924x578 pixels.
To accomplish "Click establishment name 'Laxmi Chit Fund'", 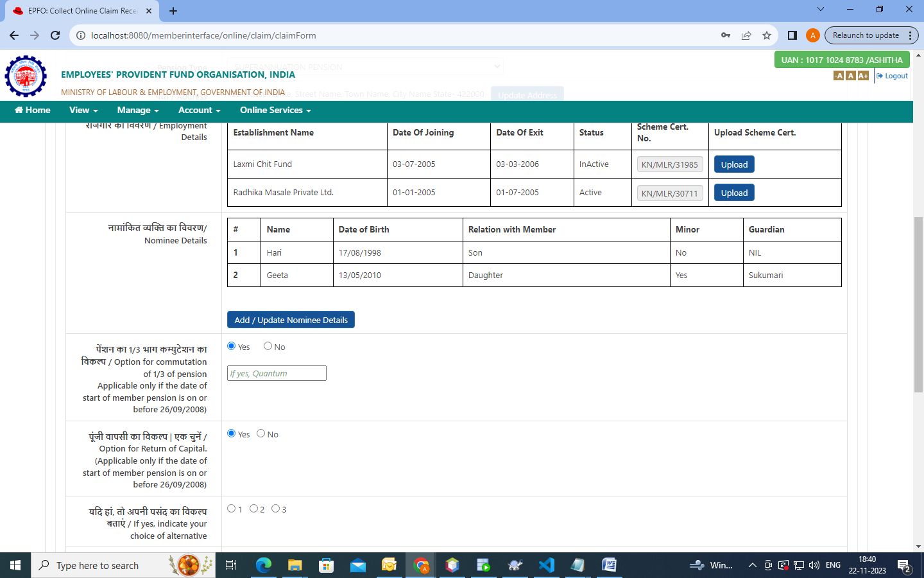I will coord(262,164).
